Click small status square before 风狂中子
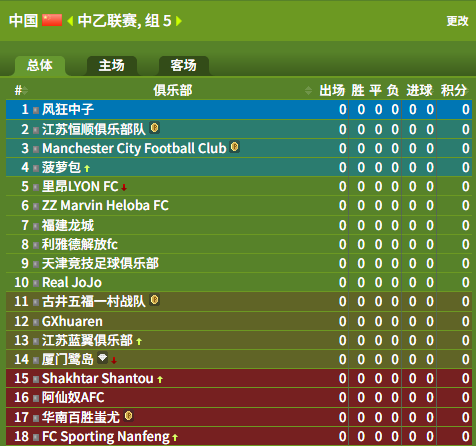The image size is (476, 446). (x=36, y=110)
